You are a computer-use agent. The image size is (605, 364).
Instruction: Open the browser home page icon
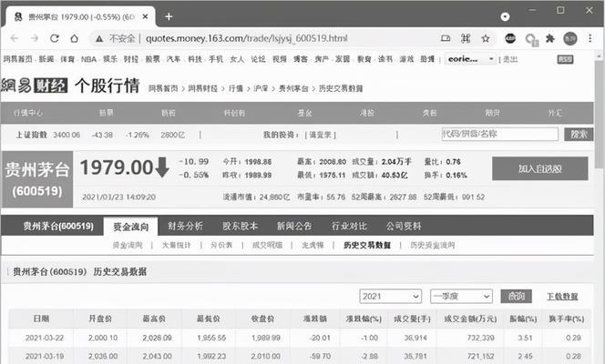tap(74, 38)
